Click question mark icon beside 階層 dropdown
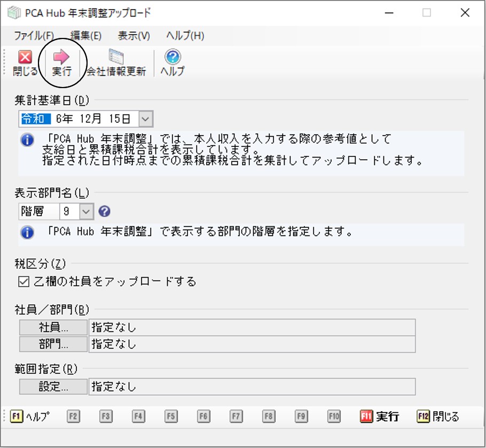The image size is (486, 448). click(x=105, y=211)
